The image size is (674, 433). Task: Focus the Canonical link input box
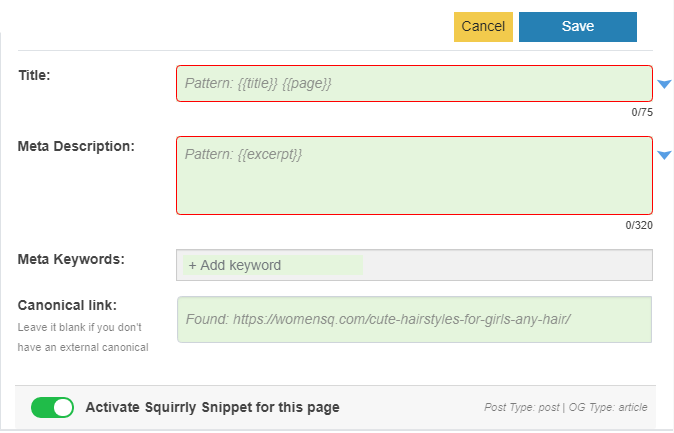[x=414, y=320]
